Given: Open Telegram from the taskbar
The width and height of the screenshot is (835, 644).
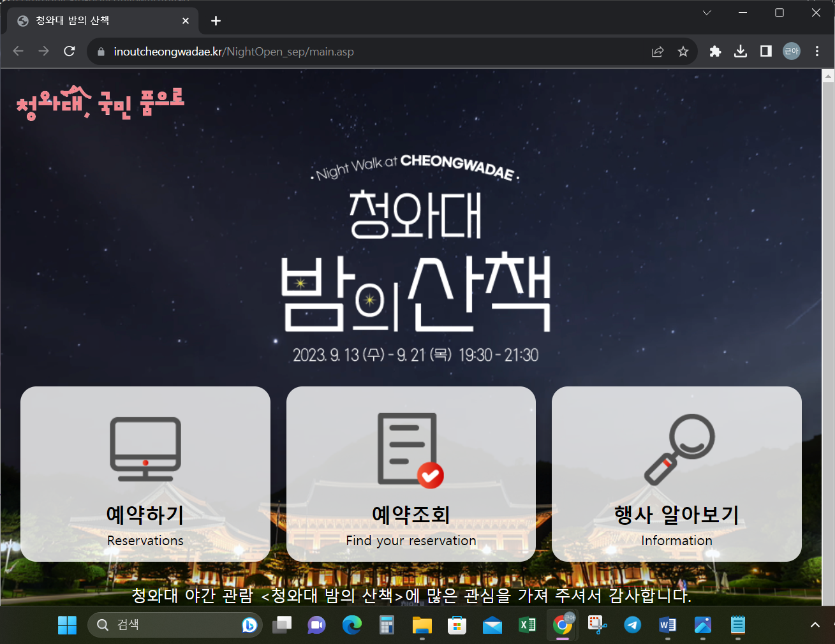Looking at the screenshot, I should pyautogui.click(x=632, y=625).
